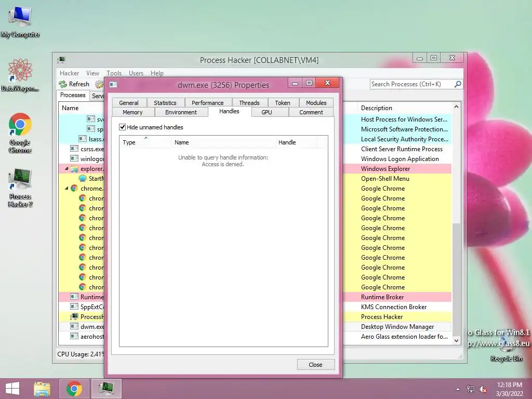Open Users menu

(136, 73)
